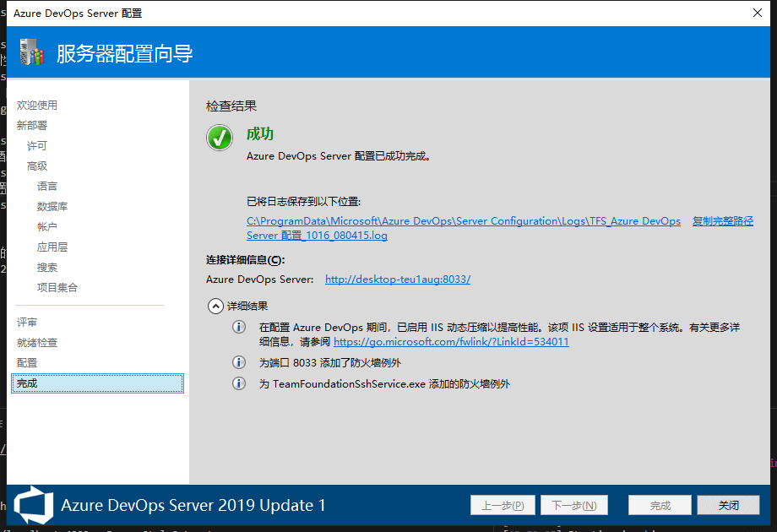The image size is (777, 532).
Task: Open the 项目集合 step
Action: [57, 288]
